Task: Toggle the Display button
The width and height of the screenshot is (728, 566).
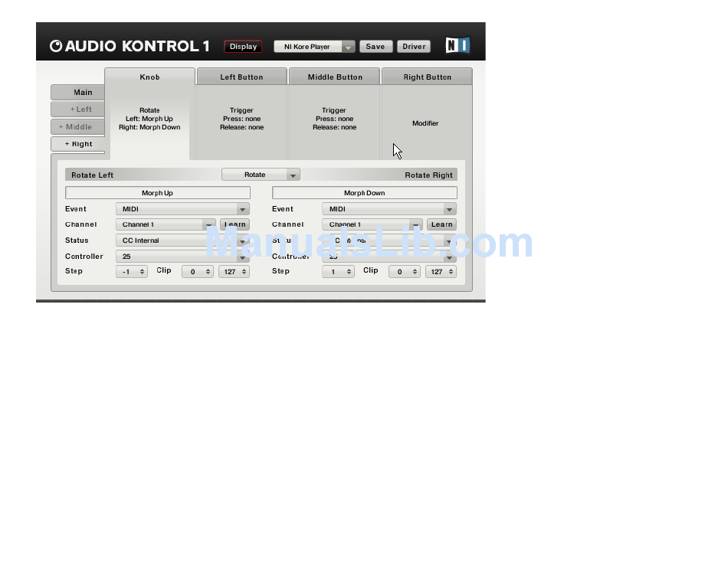Action: coord(243,47)
